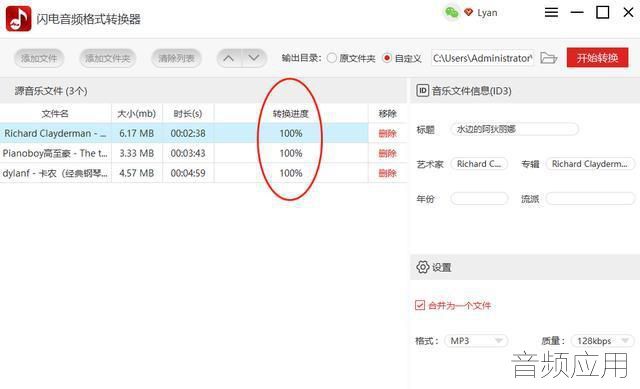Toggle the 合并为一个文件 checkbox
The height and width of the screenshot is (389, 640).
tap(420, 305)
